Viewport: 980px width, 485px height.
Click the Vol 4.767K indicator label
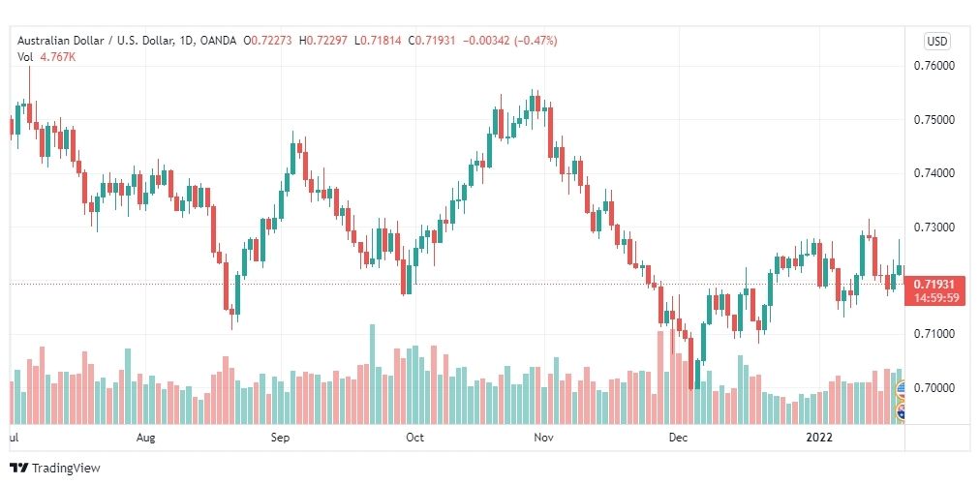coord(46,56)
